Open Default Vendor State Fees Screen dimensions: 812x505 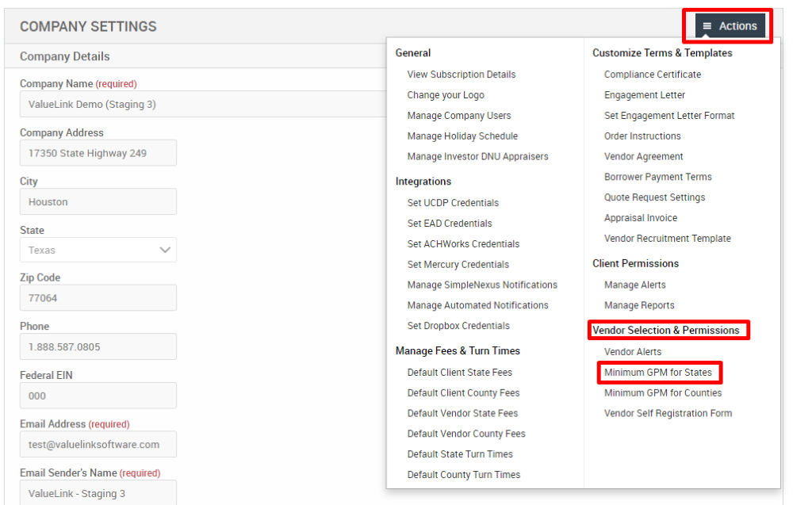coord(462,413)
